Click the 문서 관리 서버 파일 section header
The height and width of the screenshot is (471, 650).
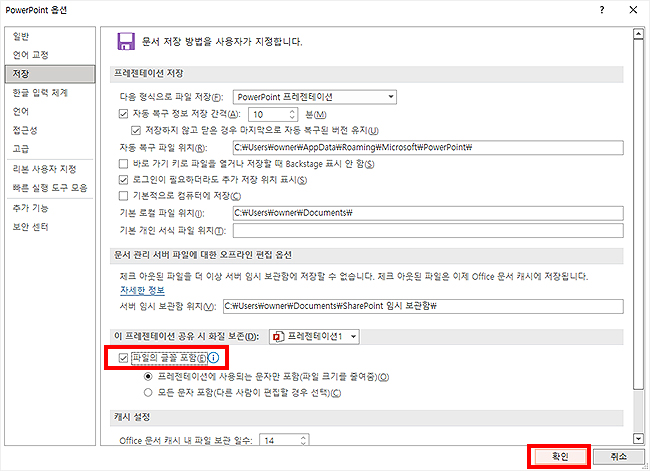(367, 255)
